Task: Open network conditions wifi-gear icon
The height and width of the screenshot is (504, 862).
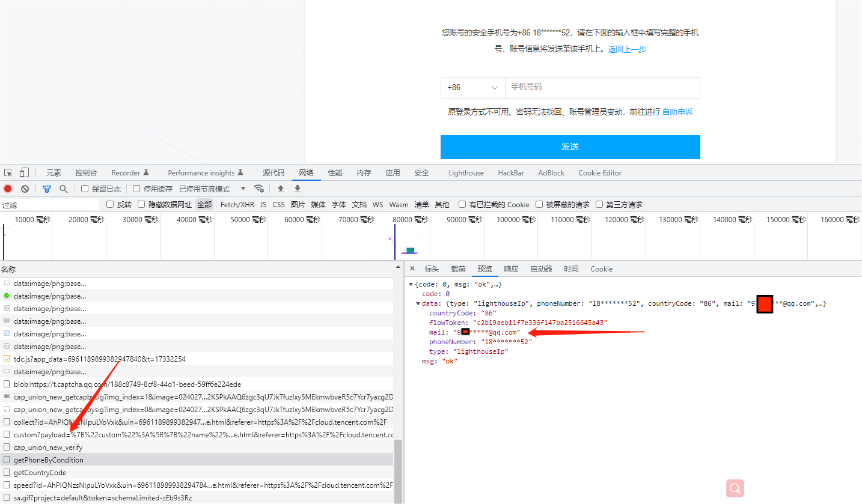Action: pyautogui.click(x=259, y=189)
